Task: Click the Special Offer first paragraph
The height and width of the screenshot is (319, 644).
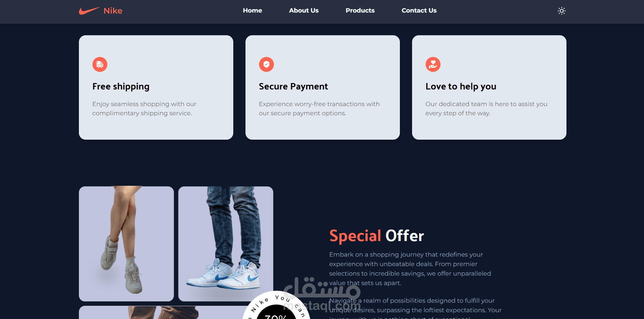Action: coord(410,269)
